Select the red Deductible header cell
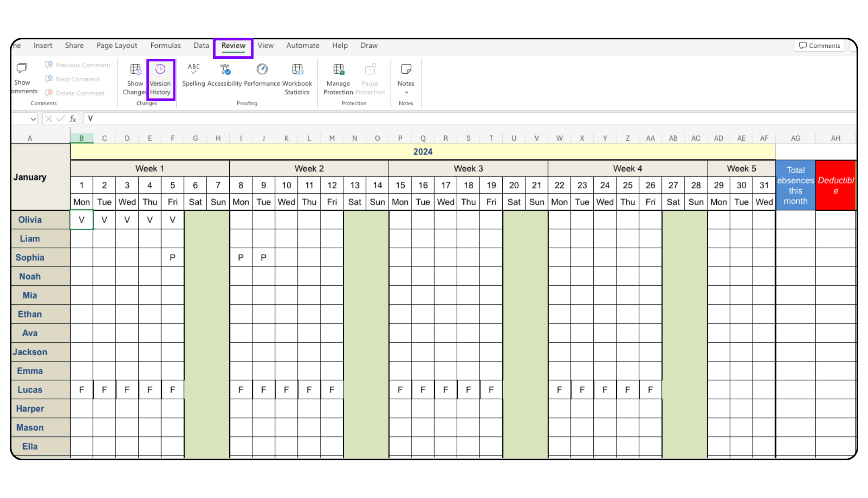This screenshot has height=498, width=868. pos(835,185)
